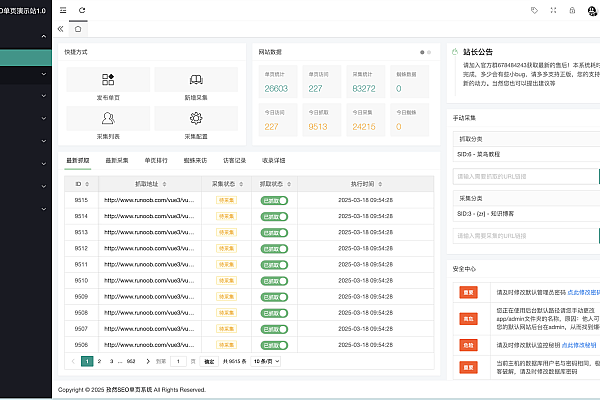Go to page 3 of the table
Viewport: 600px width, 400px height.
[111, 361]
